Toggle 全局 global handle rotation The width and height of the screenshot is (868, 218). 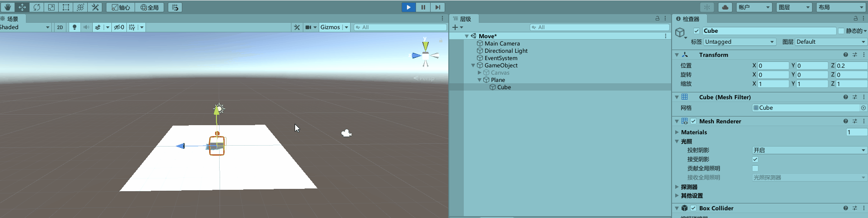(150, 7)
